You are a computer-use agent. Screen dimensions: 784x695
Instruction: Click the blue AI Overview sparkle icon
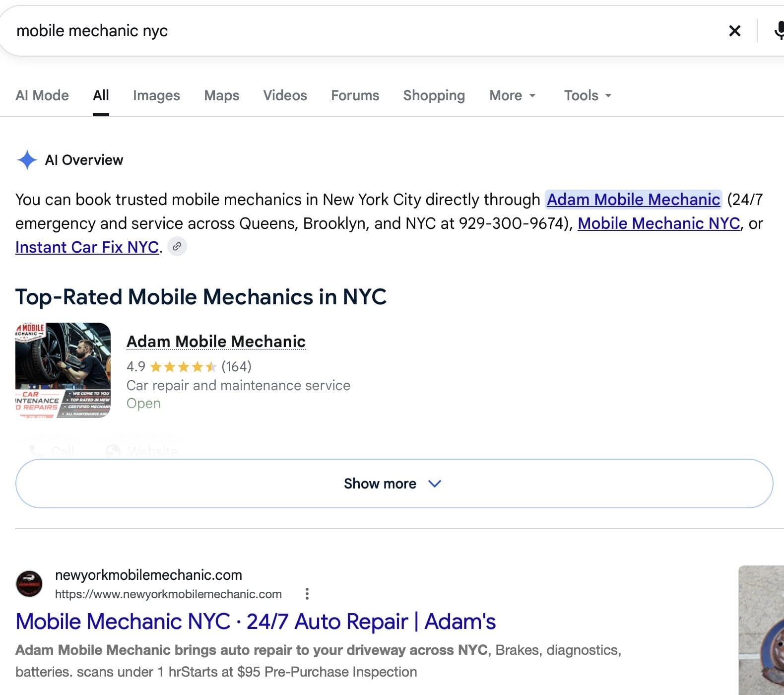[x=27, y=160]
